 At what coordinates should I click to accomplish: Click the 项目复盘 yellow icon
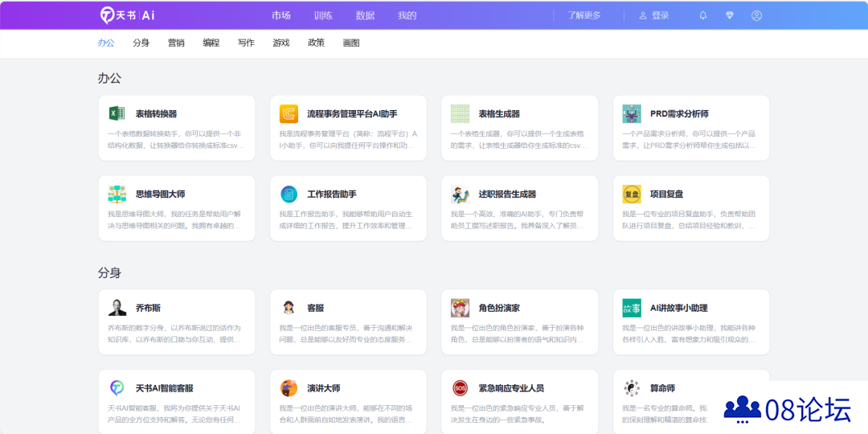[x=632, y=194]
